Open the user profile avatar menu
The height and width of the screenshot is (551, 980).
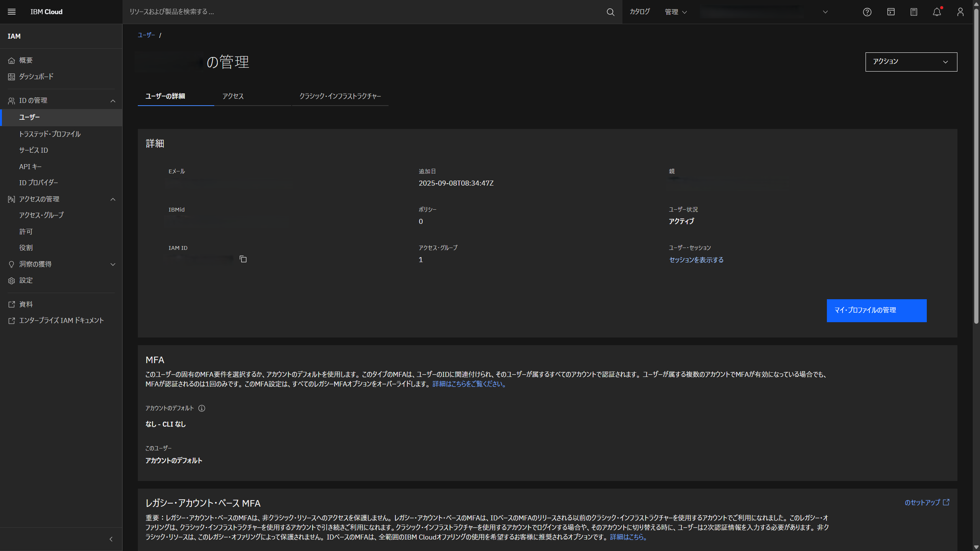[960, 12]
